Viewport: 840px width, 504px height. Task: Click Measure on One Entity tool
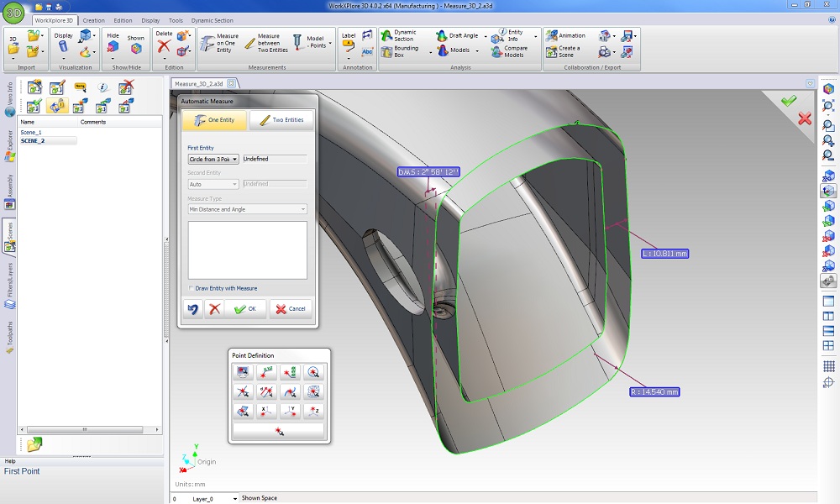click(218, 44)
